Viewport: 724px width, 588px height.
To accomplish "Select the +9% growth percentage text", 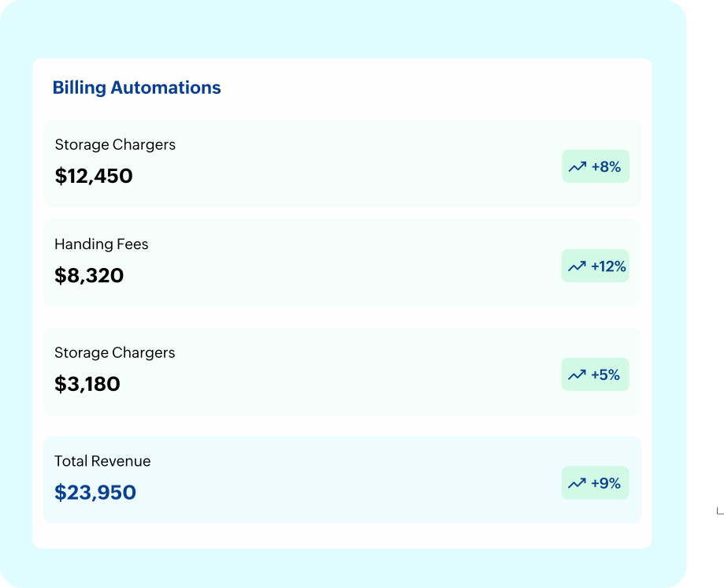I will pos(606,483).
